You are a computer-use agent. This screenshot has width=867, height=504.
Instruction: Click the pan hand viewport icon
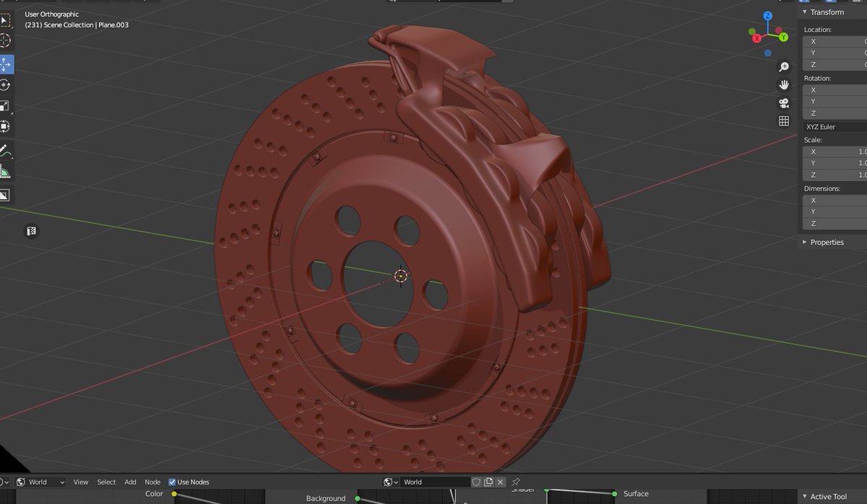[x=784, y=85]
